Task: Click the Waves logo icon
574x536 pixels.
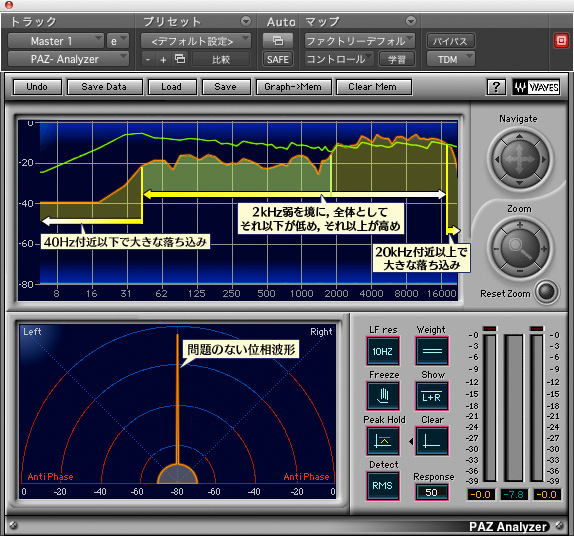Action: tap(536, 87)
